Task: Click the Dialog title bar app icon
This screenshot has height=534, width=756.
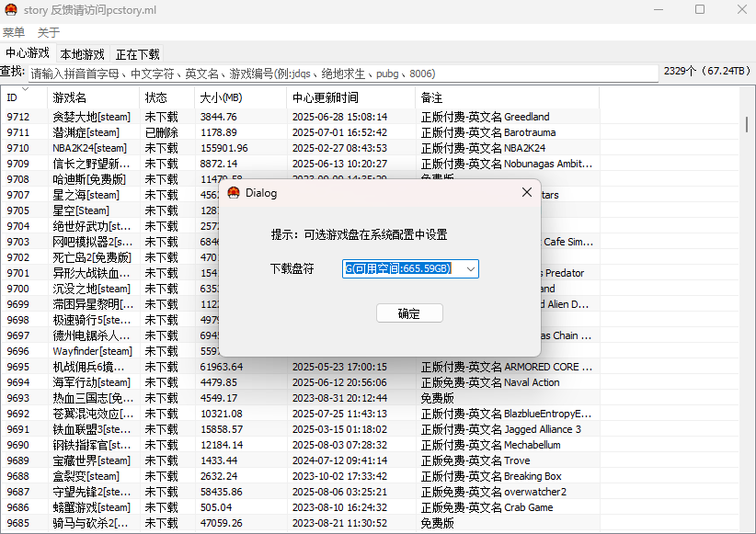Action: pyautogui.click(x=234, y=193)
